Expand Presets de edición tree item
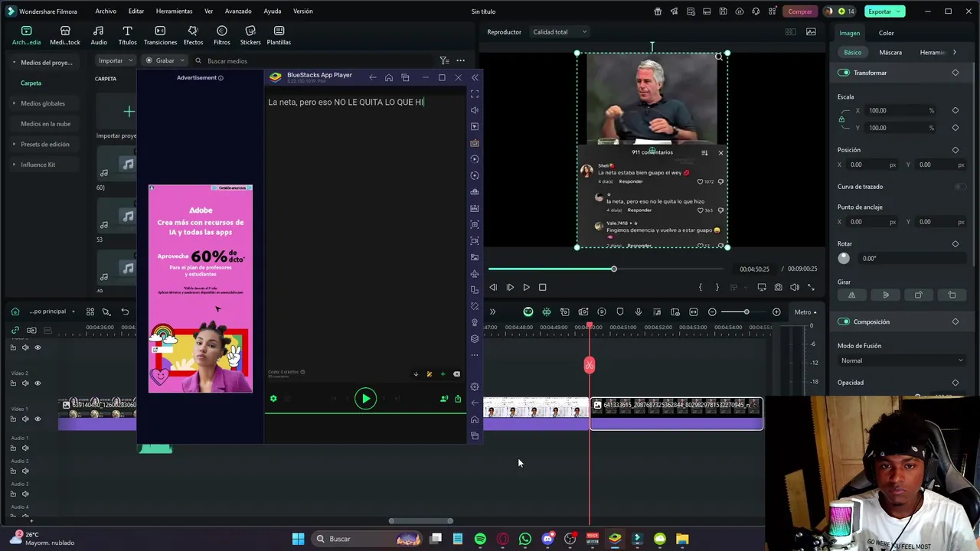Image resolution: width=980 pixels, height=551 pixels. (14, 144)
